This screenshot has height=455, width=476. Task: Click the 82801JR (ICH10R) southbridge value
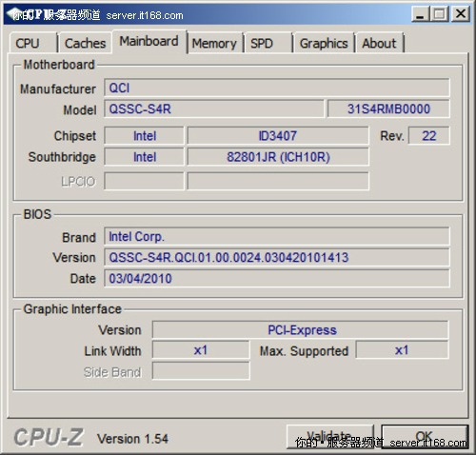click(x=278, y=157)
